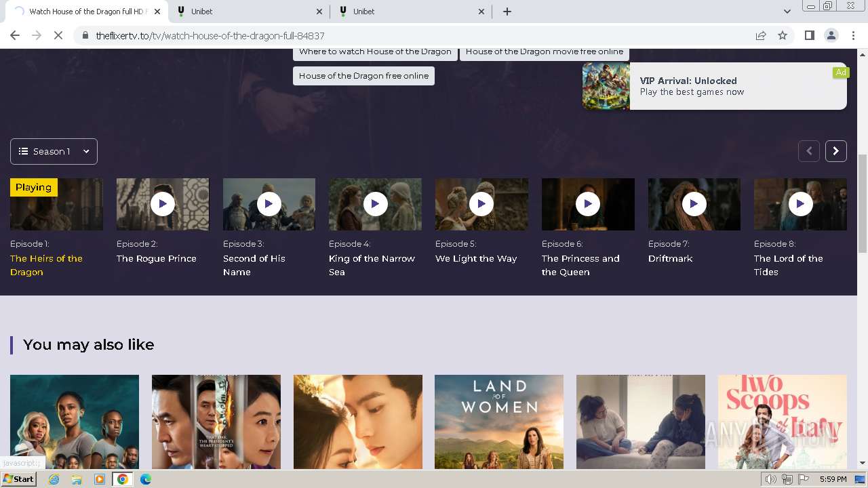
Task: Play Episode 8 The Lord of the Tides
Action: click(800, 204)
